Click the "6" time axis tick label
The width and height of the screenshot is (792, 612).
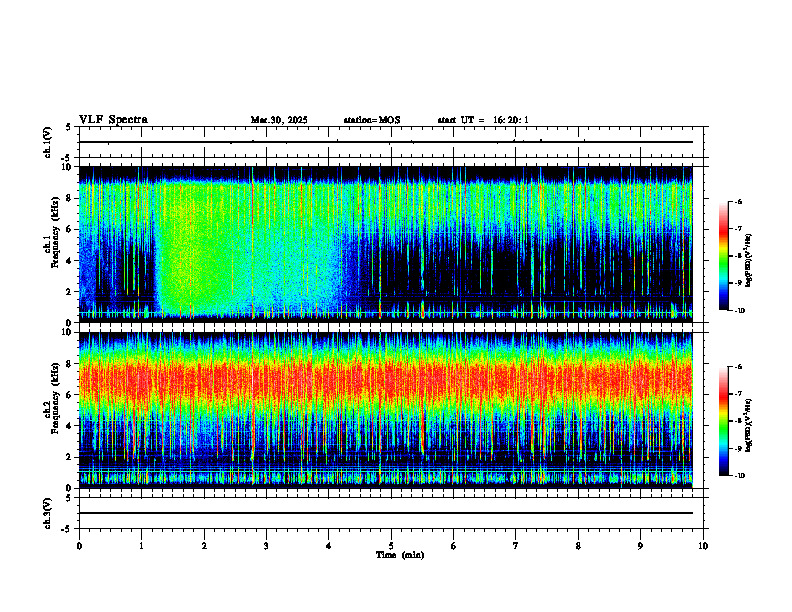click(454, 546)
